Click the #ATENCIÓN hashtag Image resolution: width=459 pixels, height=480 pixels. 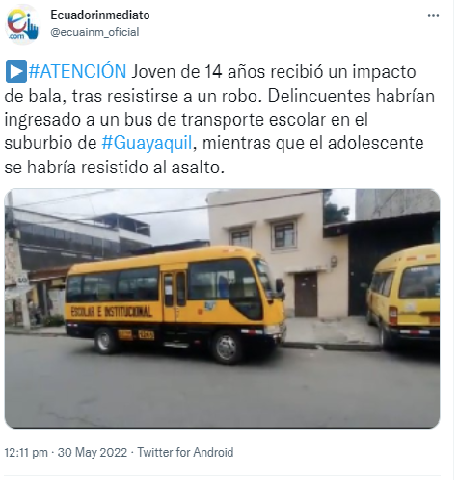pos(77,71)
